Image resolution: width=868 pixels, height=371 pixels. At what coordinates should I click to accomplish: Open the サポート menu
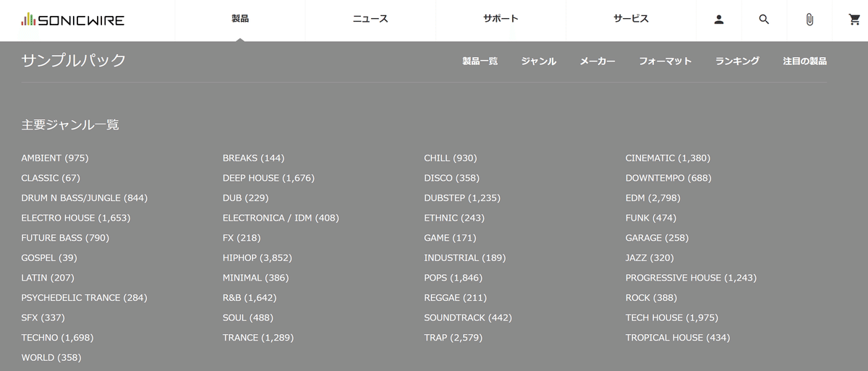(x=501, y=19)
